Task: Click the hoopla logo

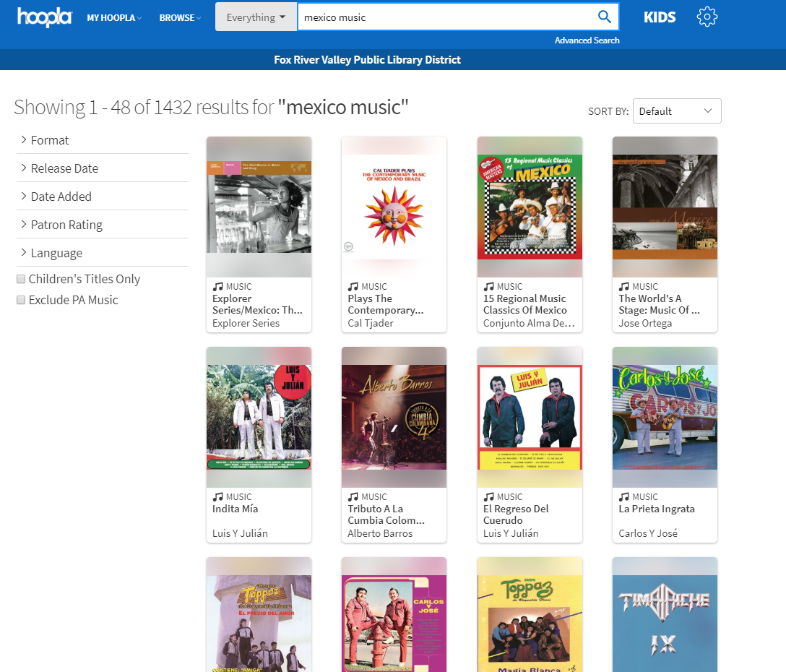Action: tap(44, 17)
